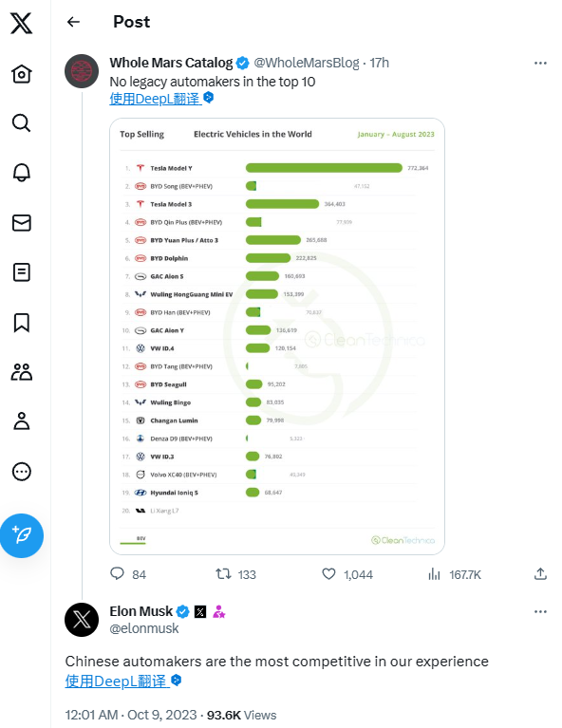Open Search from the sidebar
This screenshot has width=562, height=728.
(x=22, y=123)
